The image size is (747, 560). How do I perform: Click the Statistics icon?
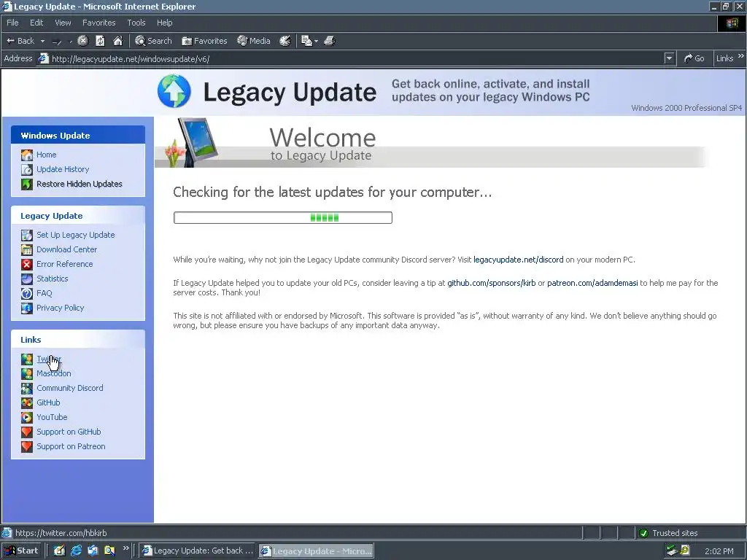[27, 279]
